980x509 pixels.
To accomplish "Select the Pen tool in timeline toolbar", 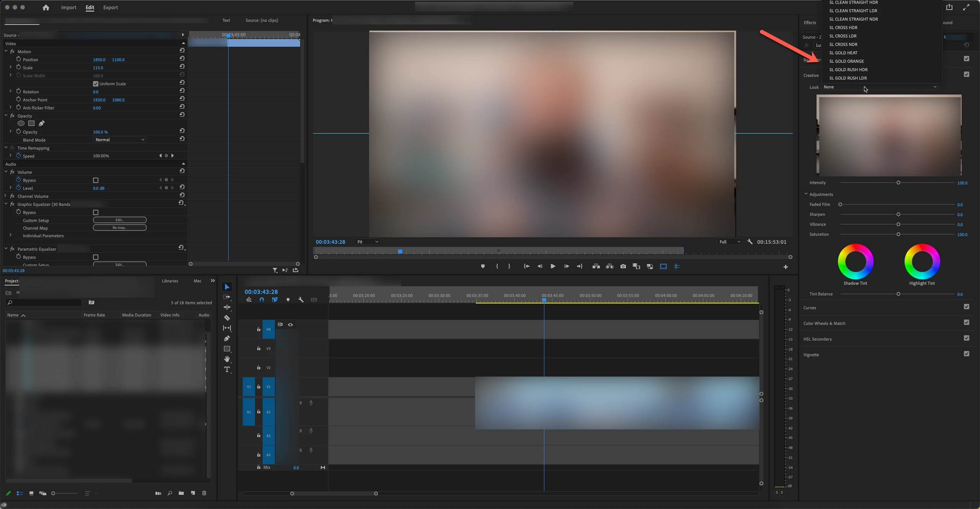I will (x=227, y=338).
